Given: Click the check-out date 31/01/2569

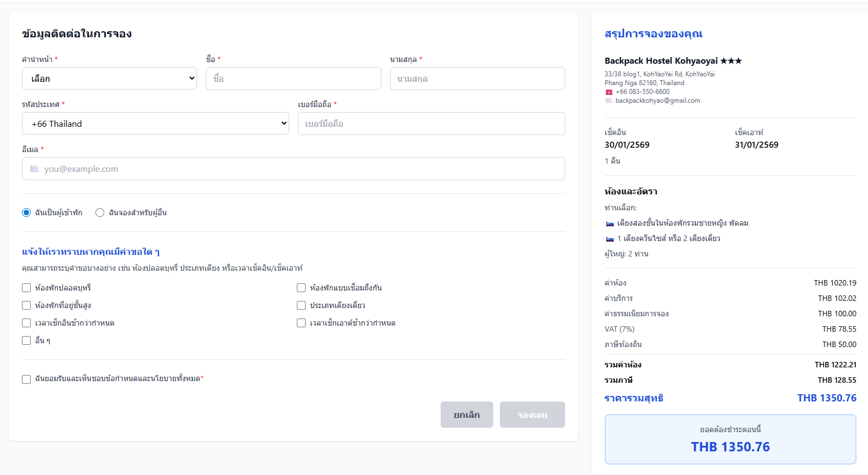Looking at the screenshot, I should (757, 145).
